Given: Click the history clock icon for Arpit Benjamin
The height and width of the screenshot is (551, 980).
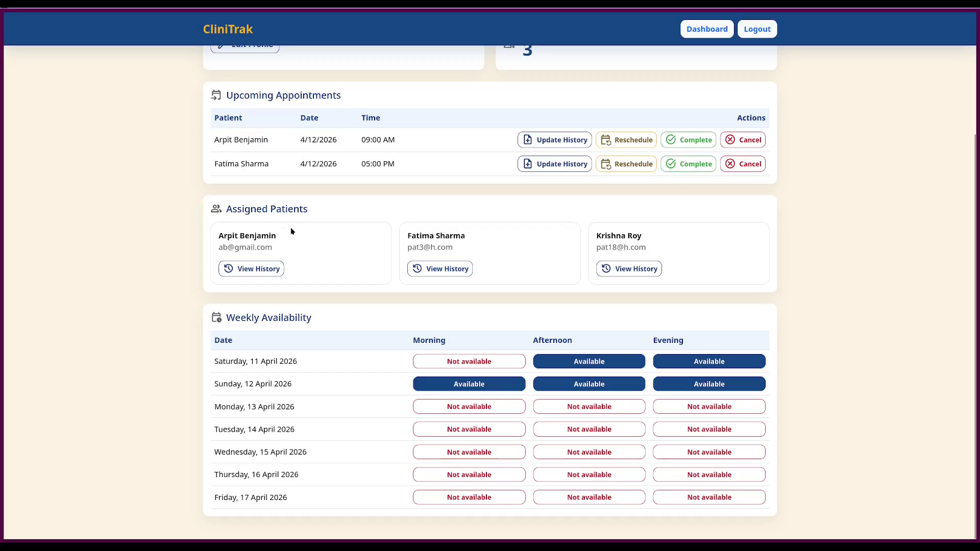Looking at the screenshot, I should coord(229,268).
